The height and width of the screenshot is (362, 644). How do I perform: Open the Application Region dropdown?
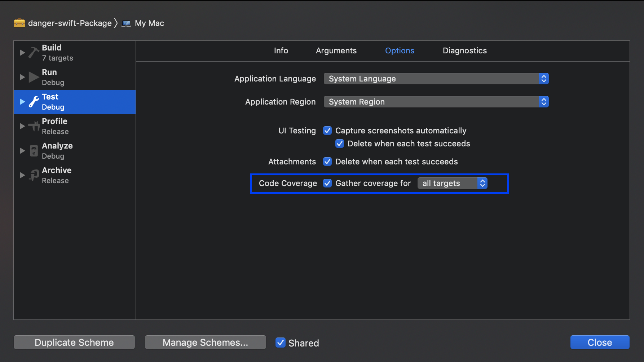(x=436, y=102)
